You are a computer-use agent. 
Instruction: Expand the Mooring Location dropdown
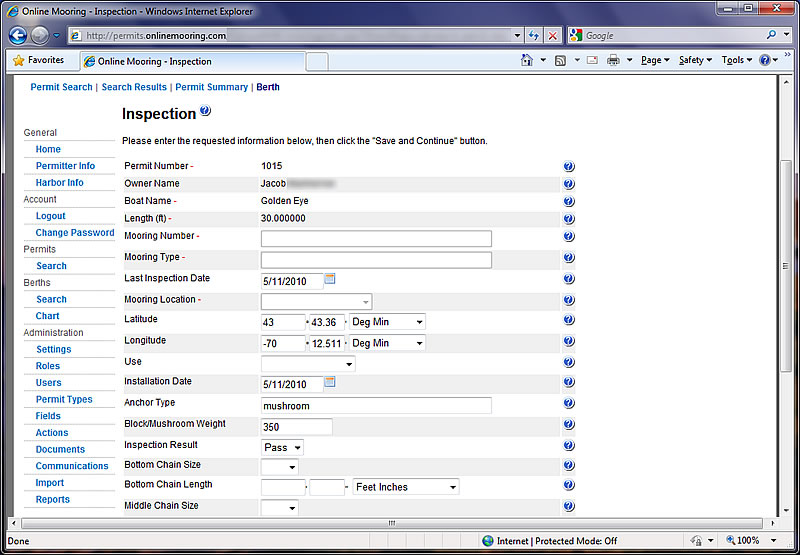316,301
